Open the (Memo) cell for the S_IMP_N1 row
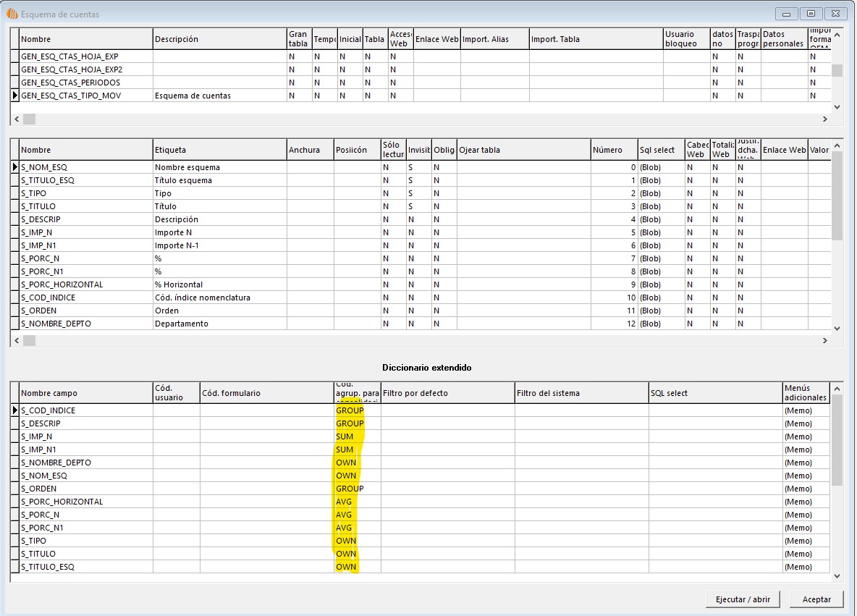Viewport: 857px width, 616px height. 805,450
